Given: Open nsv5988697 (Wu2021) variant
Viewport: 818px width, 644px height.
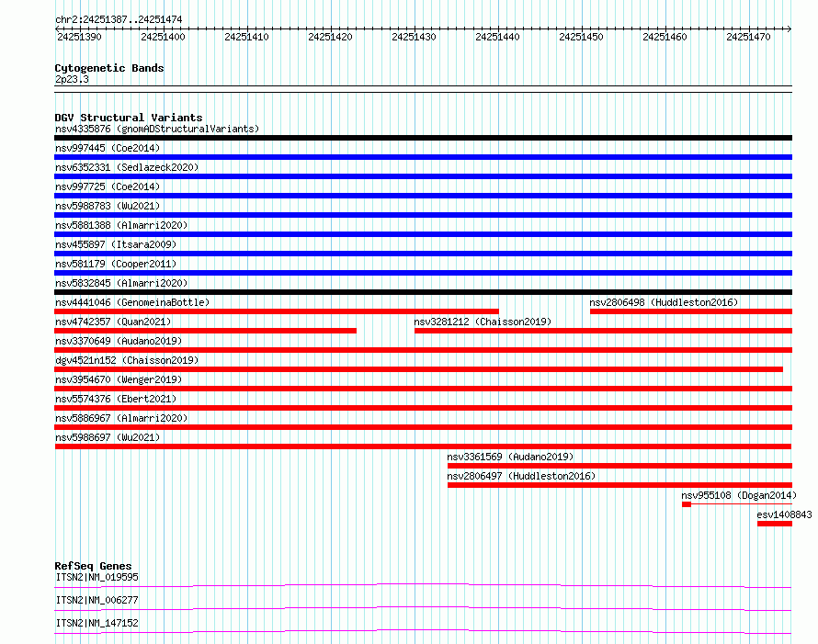Looking at the screenshot, I should click(x=108, y=437).
